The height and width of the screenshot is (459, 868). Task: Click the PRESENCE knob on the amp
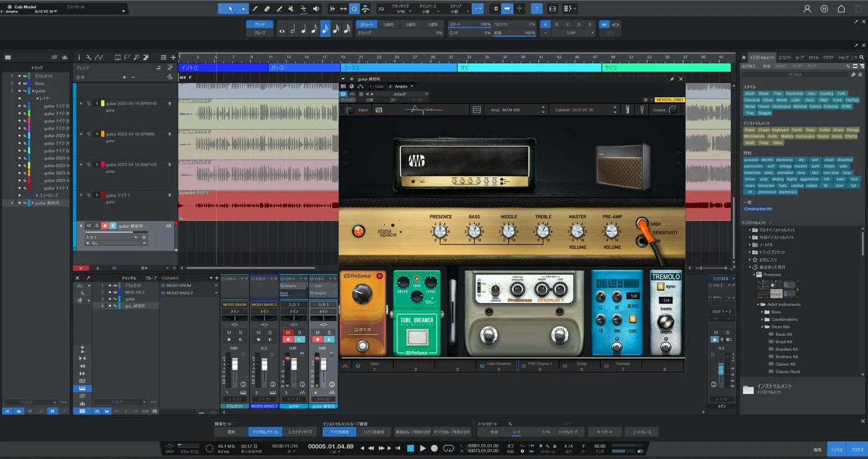(x=440, y=232)
